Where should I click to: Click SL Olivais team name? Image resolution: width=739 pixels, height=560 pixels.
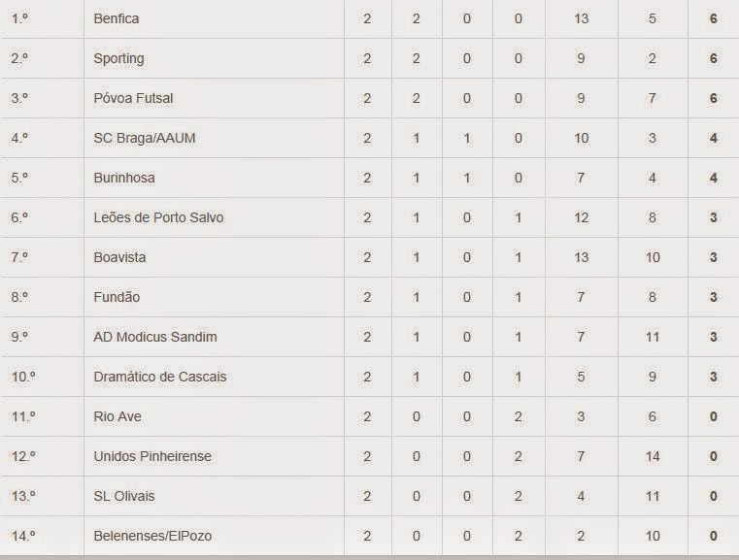(x=124, y=496)
